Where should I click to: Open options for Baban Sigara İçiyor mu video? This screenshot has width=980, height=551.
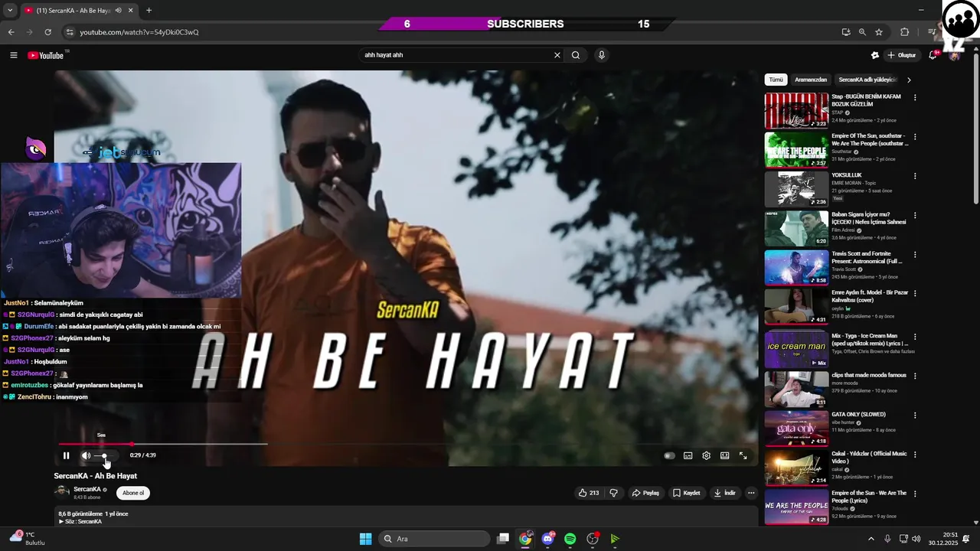pos(915,215)
